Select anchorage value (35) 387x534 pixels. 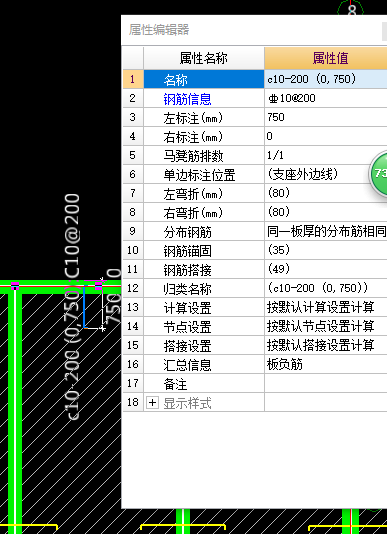[x=279, y=251]
